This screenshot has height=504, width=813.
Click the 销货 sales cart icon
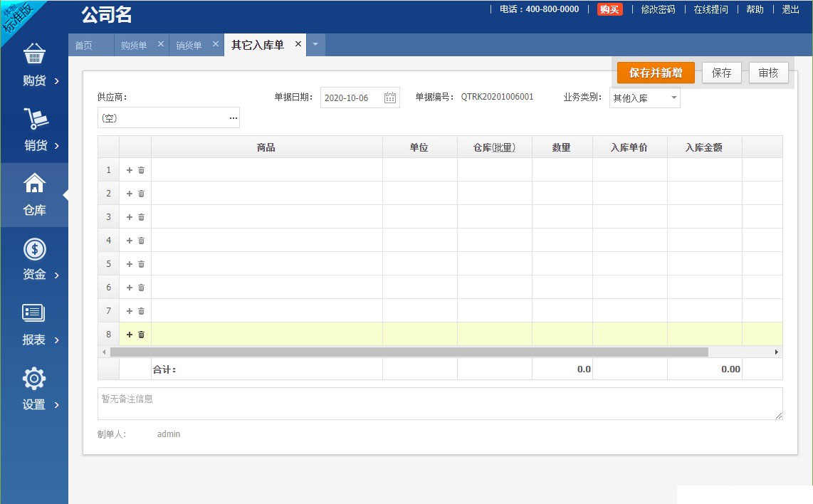click(34, 119)
